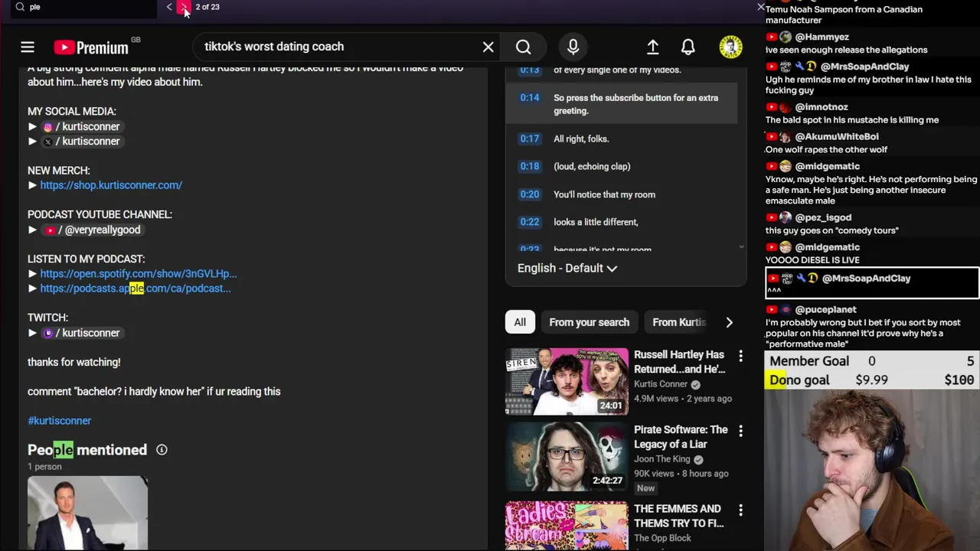Open the Spotify podcast link
Screen dimensions: 980x551
tap(139, 274)
